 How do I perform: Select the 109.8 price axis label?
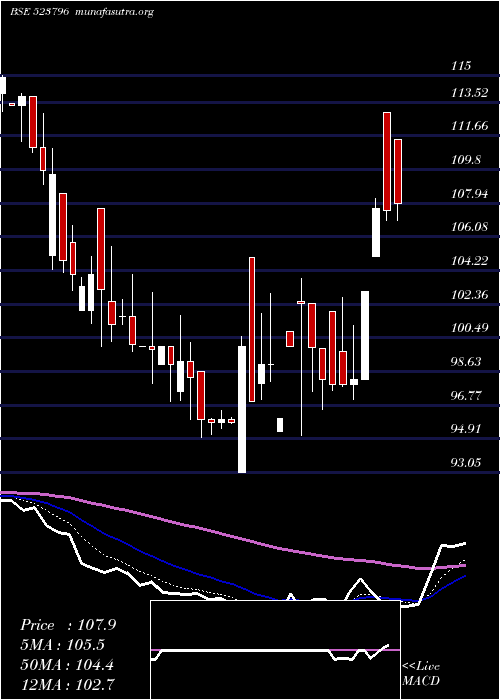pos(467,160)
